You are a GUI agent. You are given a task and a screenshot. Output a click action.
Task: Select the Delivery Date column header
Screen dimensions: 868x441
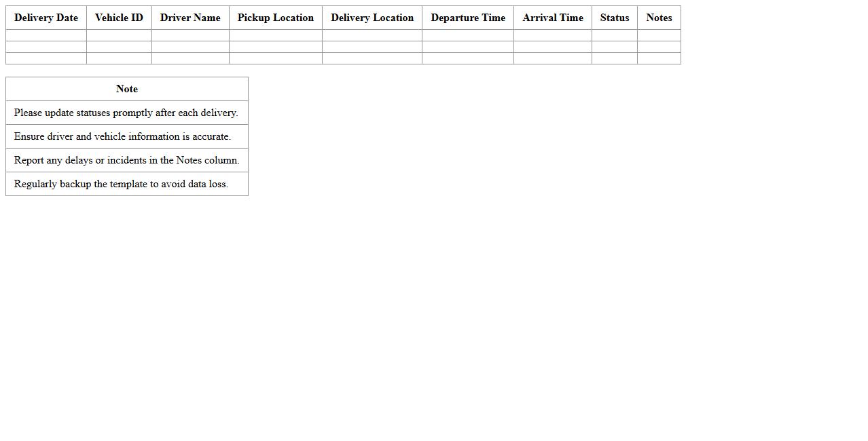tap(46, 18)
